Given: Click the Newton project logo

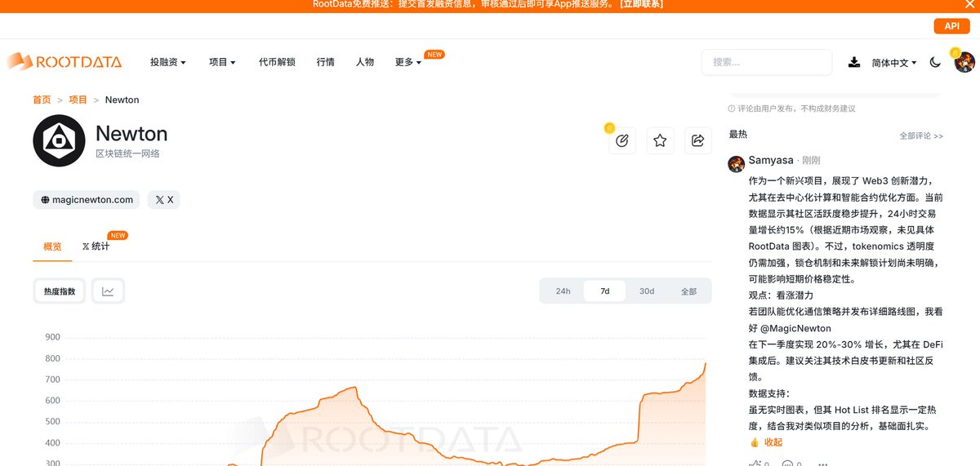Looking at the screenshot, I should point(59,141).
